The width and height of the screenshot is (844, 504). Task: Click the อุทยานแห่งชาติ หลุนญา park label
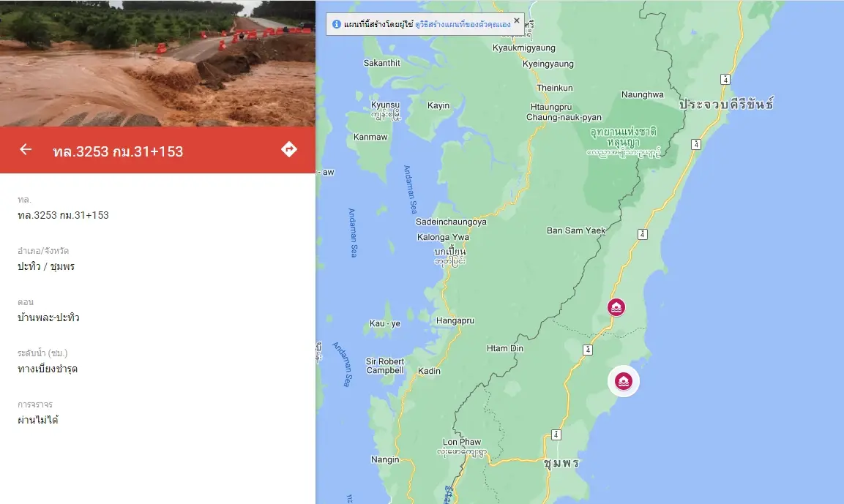point(624,137)
